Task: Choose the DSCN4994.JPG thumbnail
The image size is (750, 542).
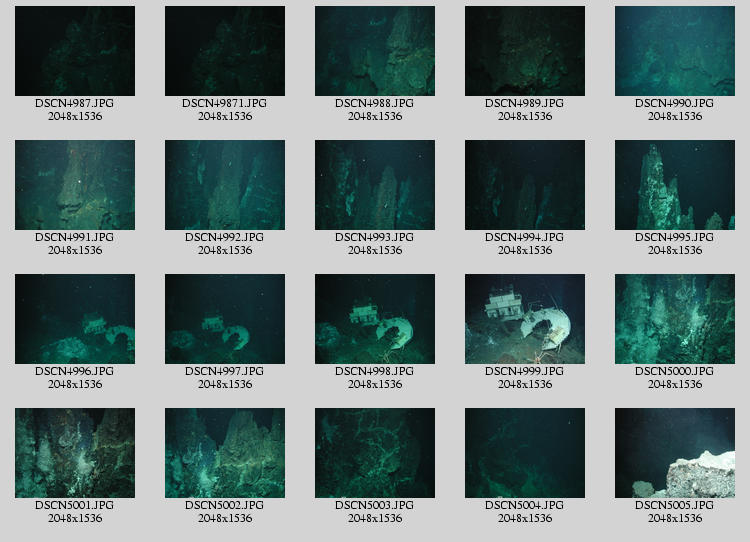Action: pos(525,185)
